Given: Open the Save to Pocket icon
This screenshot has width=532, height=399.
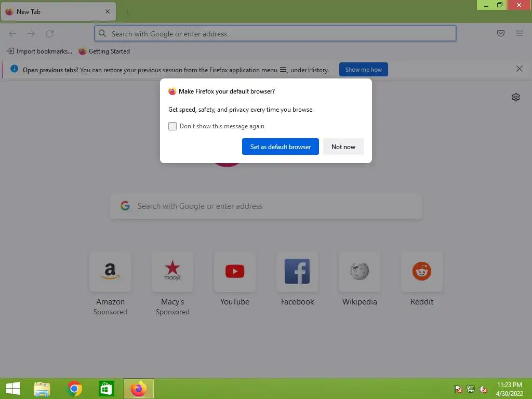Looking at the screenshot, I should 501,33.
